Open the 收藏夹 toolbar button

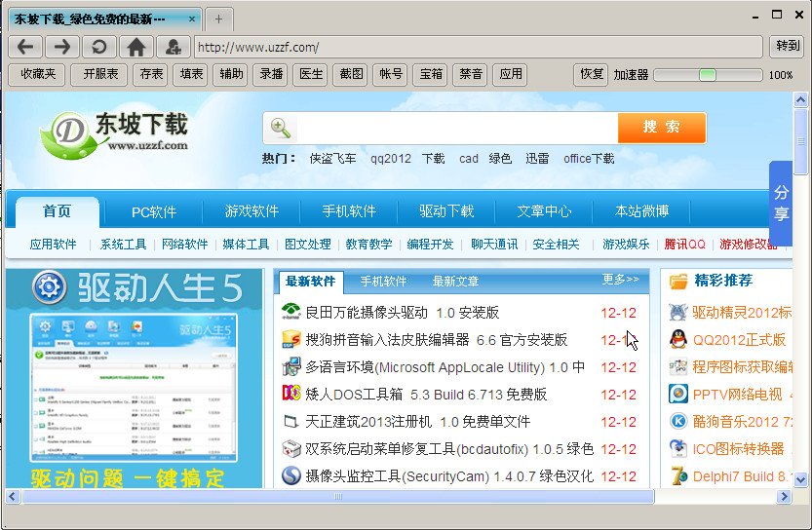click(x=37, y=74)
